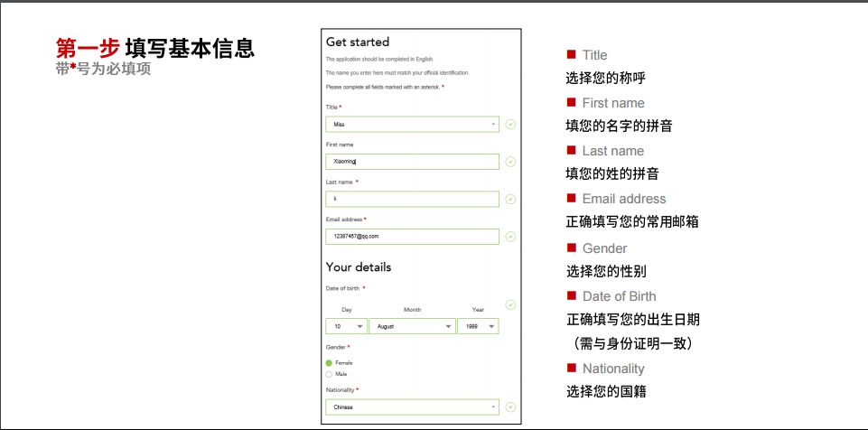Click into the Last name input field
The height and width of the screenshot is (430, 868).
pyautogui.click(x=412, y=199)
